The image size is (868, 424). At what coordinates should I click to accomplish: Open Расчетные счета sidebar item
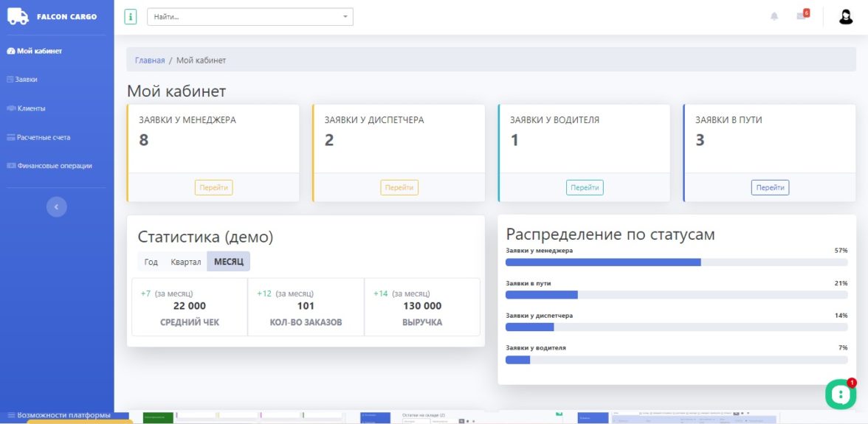point(43,137)
